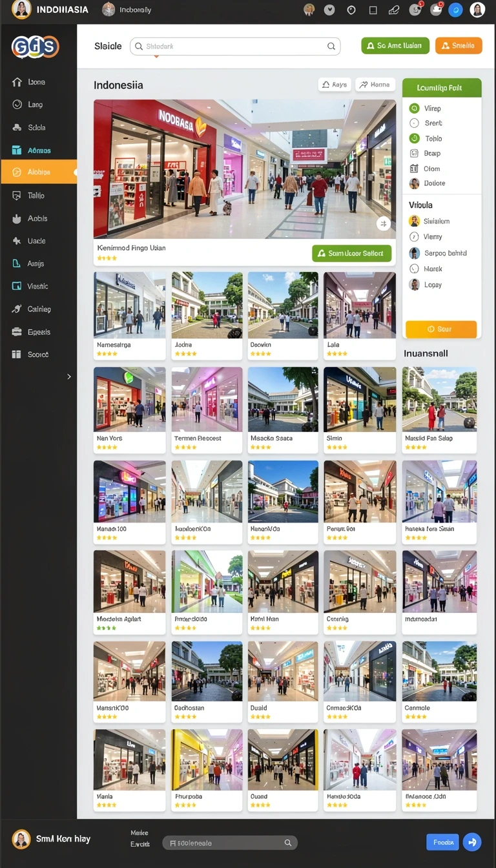
Task: Click the heart icon in the top bar
Action: [329, 10]
